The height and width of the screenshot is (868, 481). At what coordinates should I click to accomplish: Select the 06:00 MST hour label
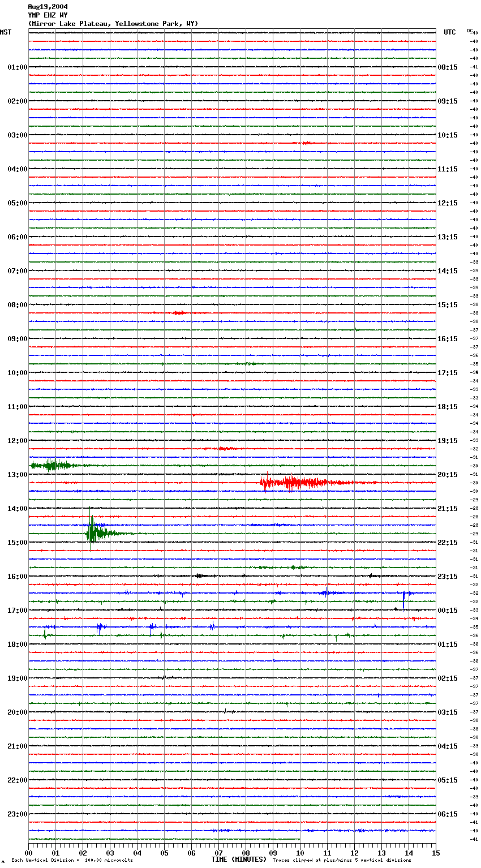click(18, 237)
